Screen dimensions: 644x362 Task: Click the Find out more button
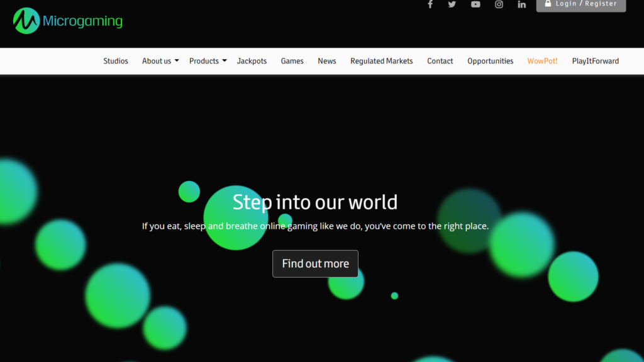[x=315, y=263]
